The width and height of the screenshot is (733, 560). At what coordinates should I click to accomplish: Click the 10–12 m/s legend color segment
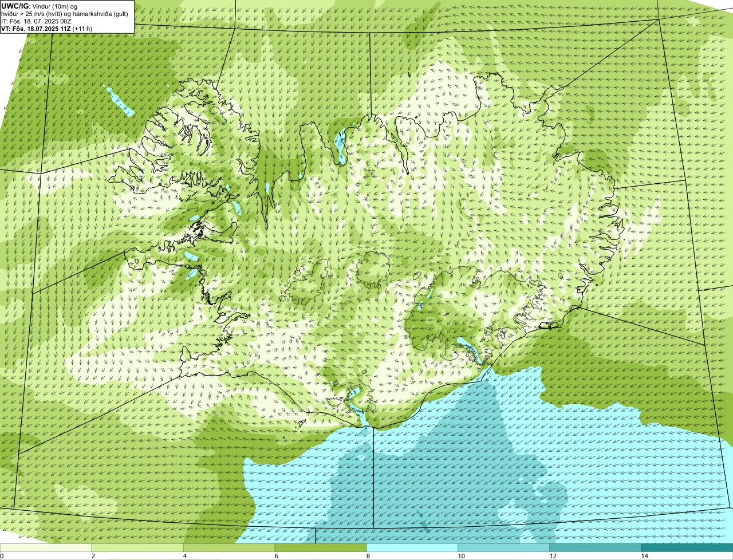(x=504, y=547)
